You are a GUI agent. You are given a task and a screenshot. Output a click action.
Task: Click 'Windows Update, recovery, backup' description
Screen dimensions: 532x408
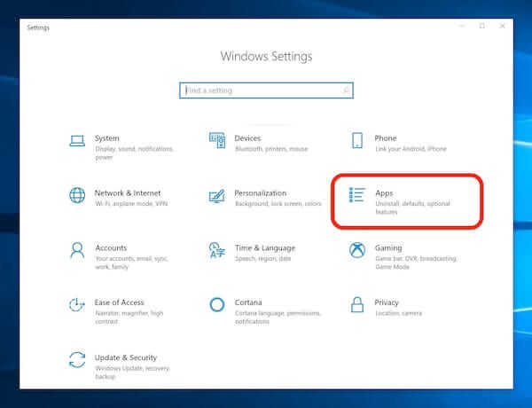(132, 373)
